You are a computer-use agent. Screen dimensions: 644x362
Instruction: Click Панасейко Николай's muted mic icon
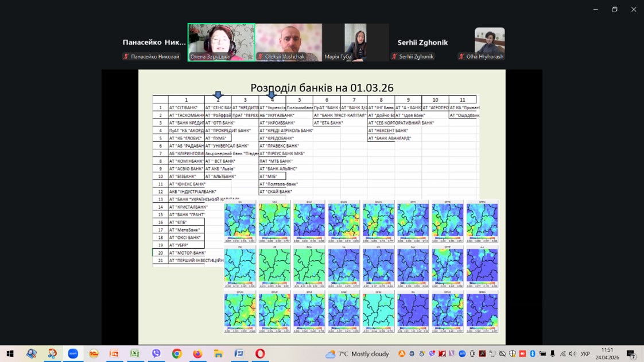(126, 57)
